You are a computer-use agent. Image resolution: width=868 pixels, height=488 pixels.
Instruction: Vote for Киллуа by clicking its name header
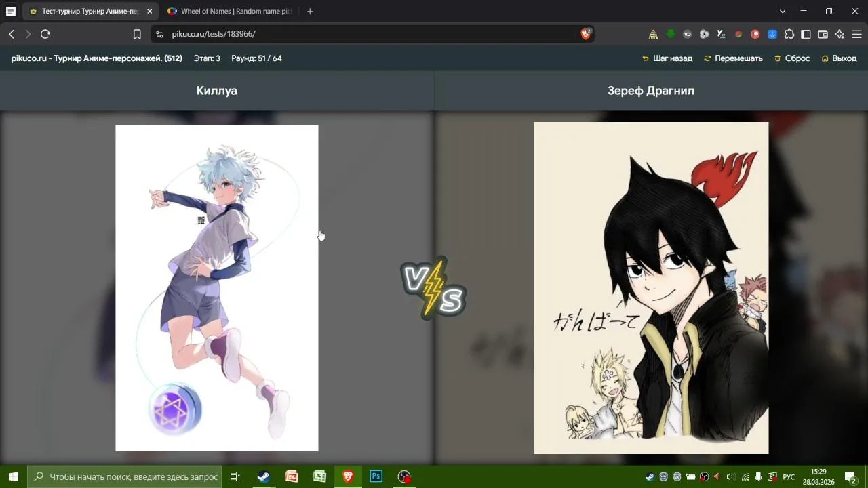click(217, 91)
